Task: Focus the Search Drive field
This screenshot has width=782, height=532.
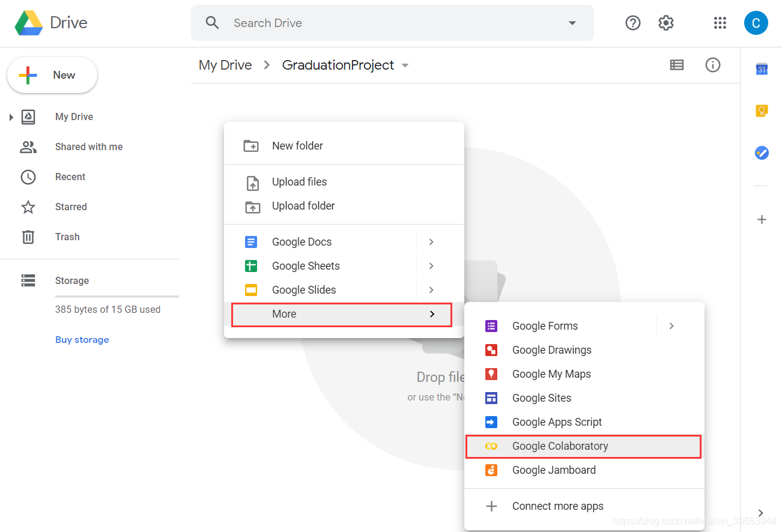Action: click(x=392, y=23)
